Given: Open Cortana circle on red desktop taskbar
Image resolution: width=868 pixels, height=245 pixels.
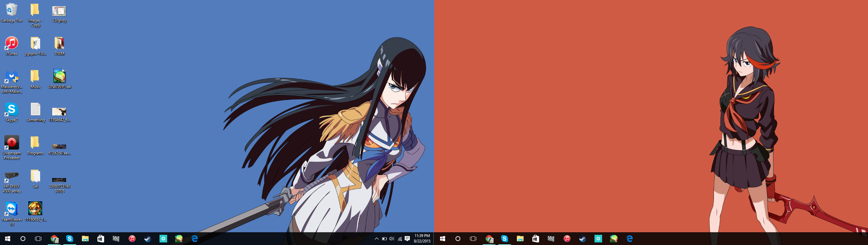Looking at the screenshot, I should click(458, 239).
